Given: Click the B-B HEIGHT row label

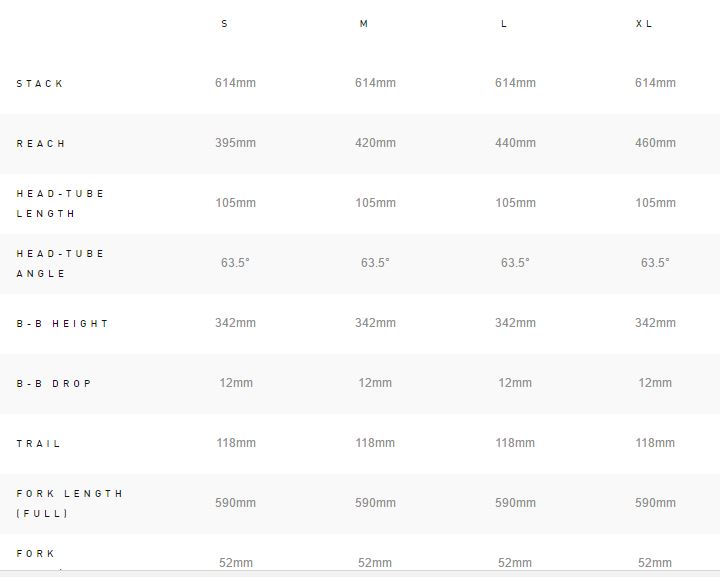Looking at the screenshot, I should (x=62, y=324).
